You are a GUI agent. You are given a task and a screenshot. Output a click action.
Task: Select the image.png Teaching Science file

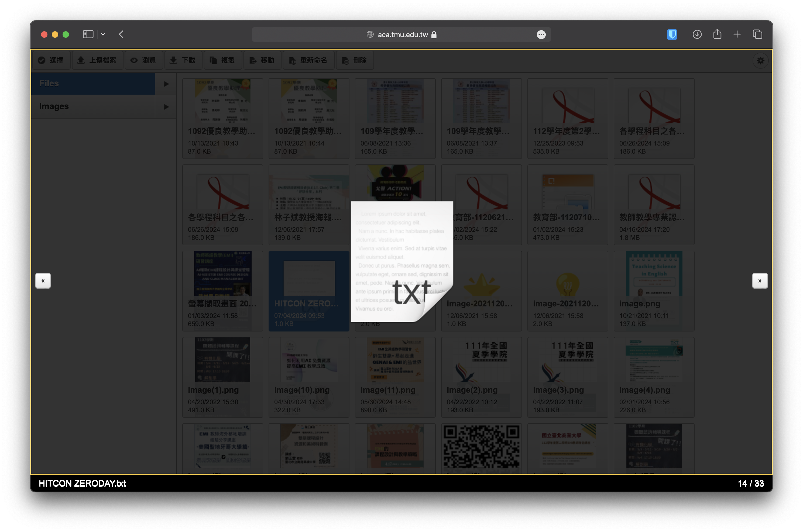pos(654,291)
